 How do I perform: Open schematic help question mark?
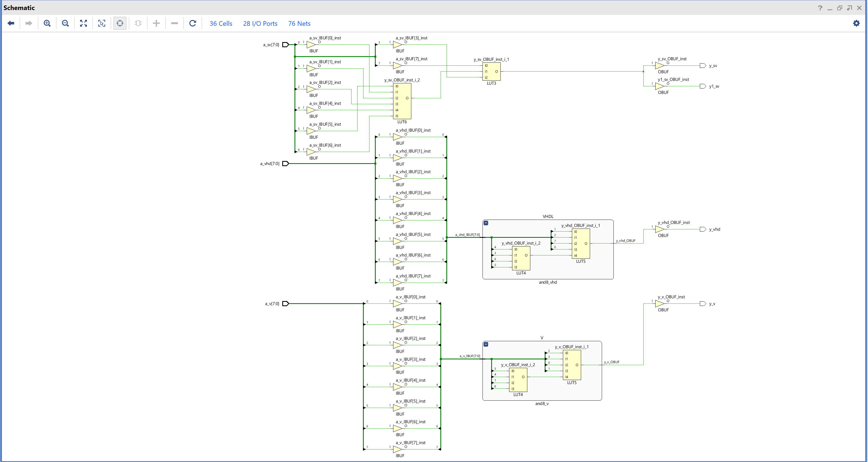(820, 8)
